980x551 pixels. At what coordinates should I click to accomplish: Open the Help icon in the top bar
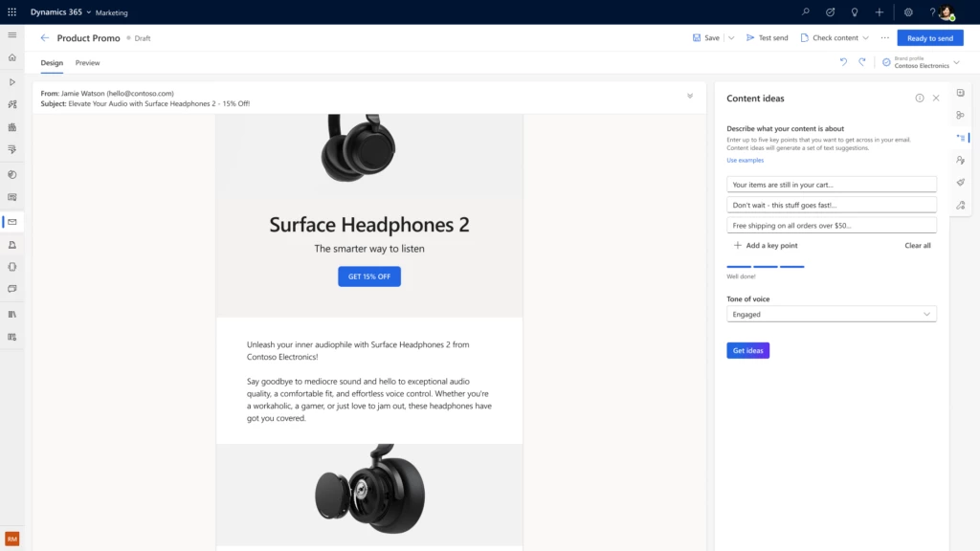pos(931,12)
